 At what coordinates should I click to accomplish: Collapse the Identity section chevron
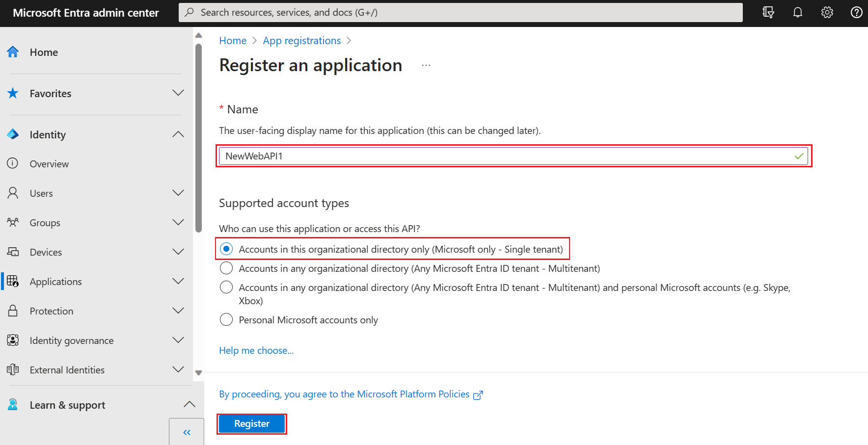point(178,134)
